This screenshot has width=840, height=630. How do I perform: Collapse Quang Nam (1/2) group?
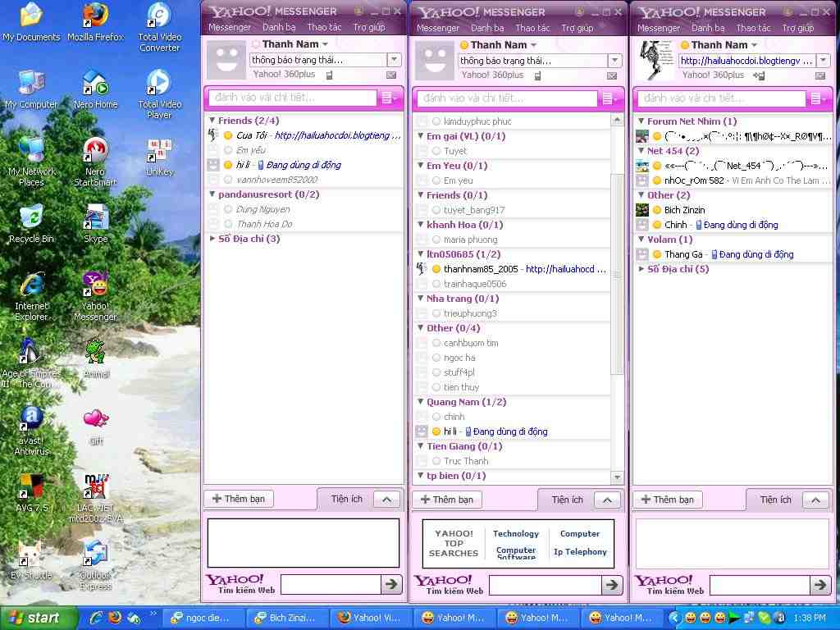pyautogui.click(x=421, y=402)
